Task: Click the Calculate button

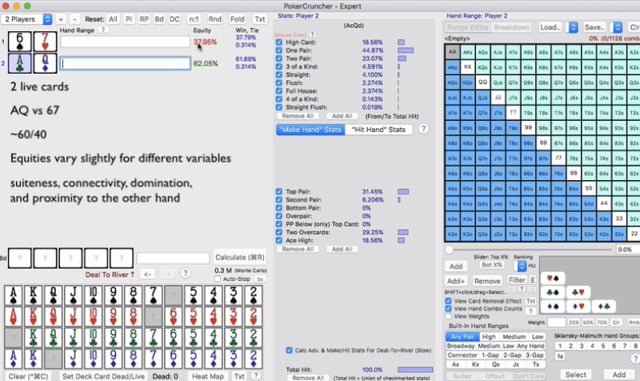Action: tap(240, 257)
